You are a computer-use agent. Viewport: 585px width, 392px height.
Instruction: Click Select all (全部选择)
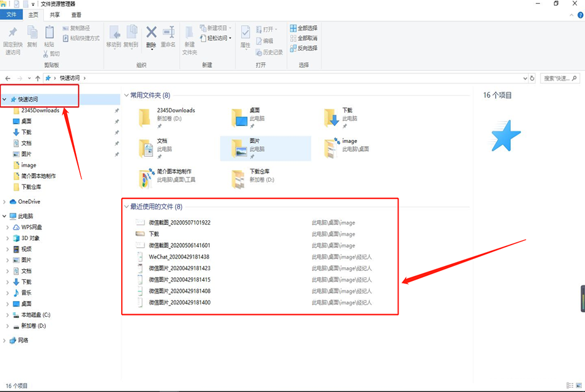304,28
